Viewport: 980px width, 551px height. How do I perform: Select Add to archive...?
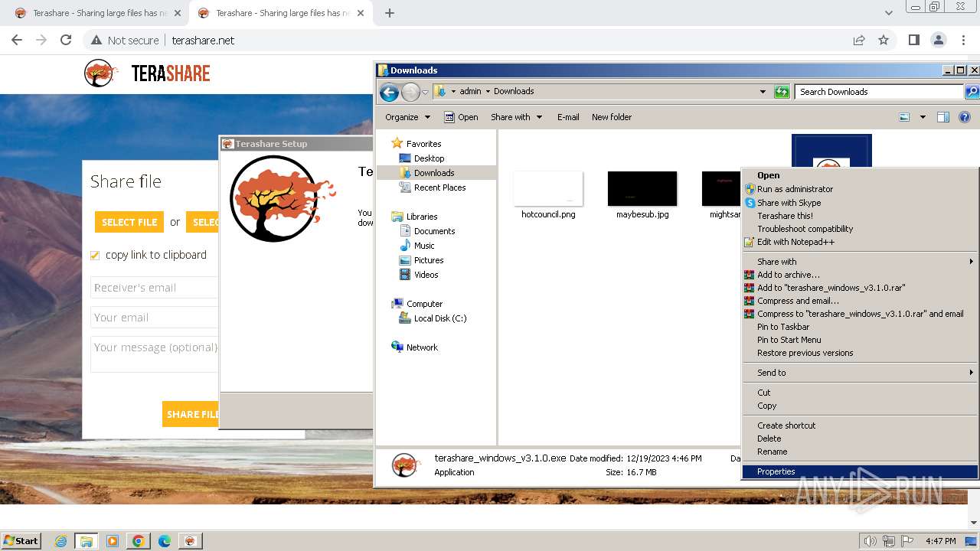point(861,275)
